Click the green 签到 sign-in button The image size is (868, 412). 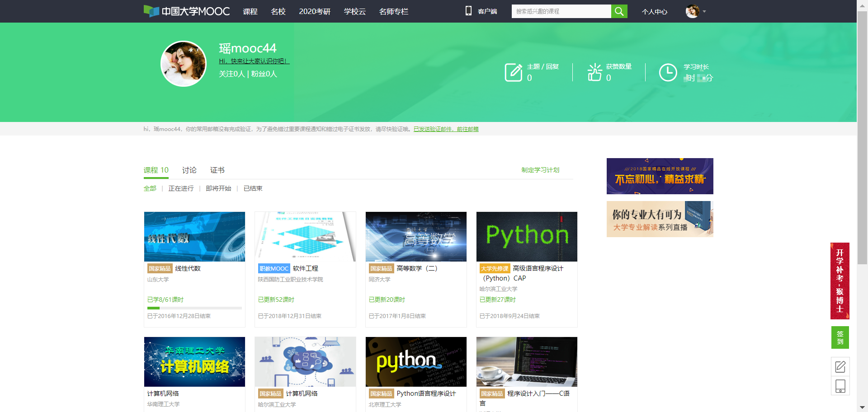(840, 337)
